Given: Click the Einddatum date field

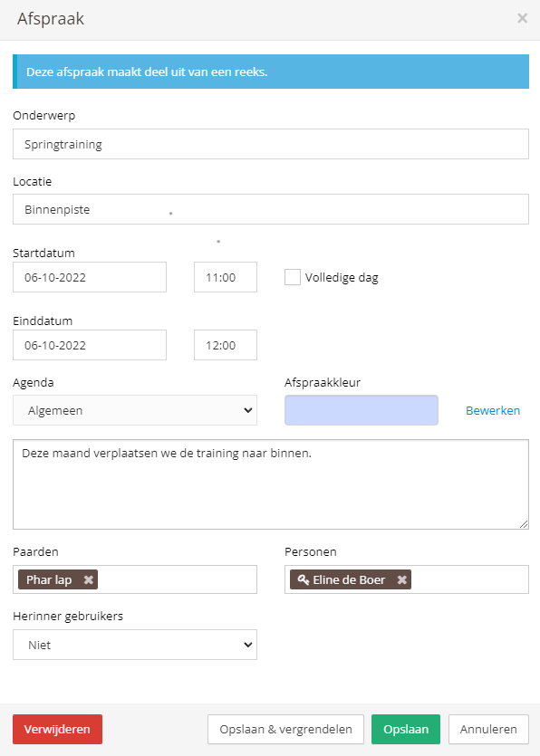Looking at the screenshot, I should (90, 345).
